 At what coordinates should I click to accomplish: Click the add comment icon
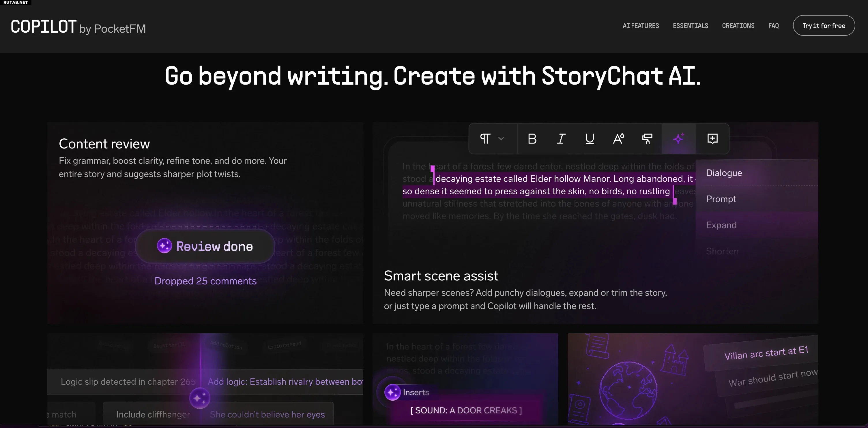click(712, 139)
